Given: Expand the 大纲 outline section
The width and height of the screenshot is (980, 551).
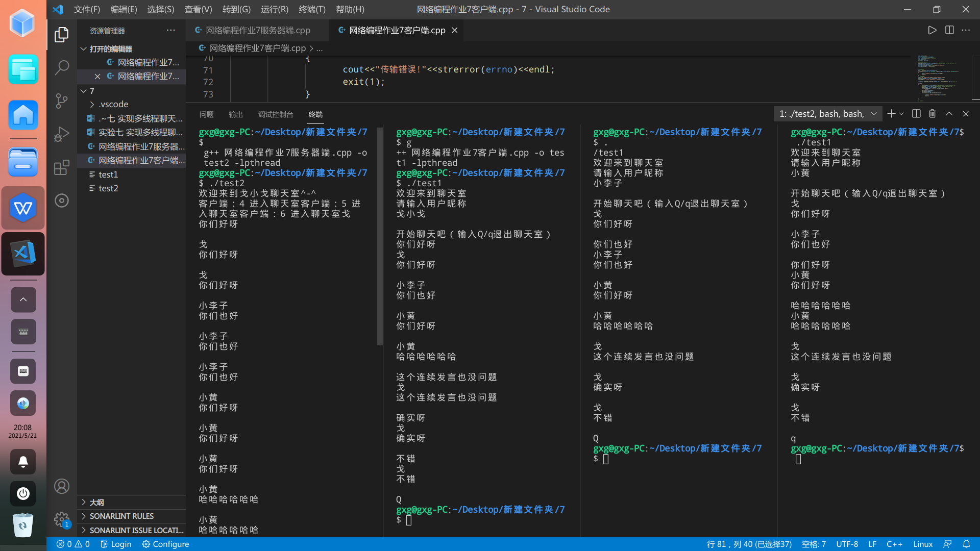Looking at the screenshot, I should click(132, 502).
